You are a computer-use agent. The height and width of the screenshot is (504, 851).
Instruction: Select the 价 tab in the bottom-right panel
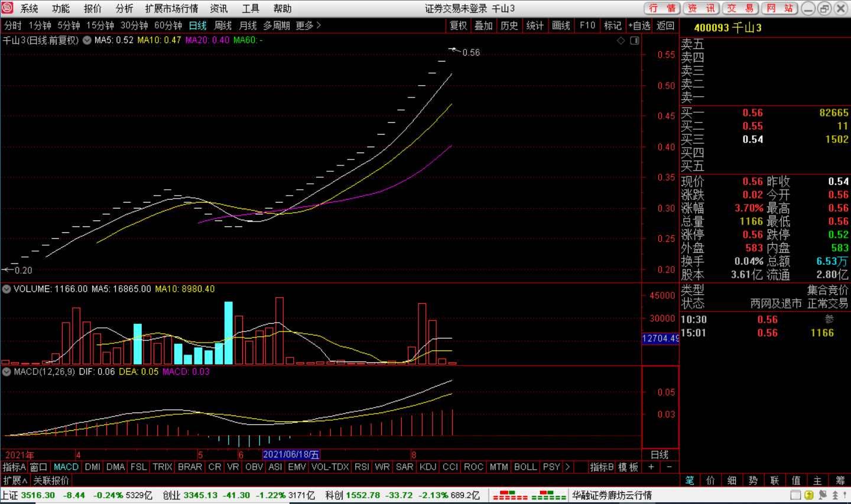711,480
